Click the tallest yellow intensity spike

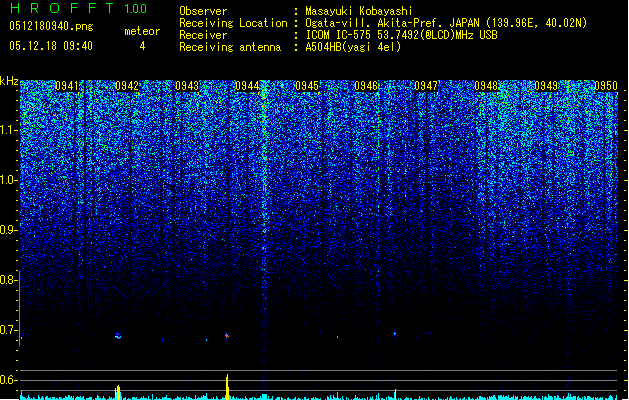coord(227,387)
